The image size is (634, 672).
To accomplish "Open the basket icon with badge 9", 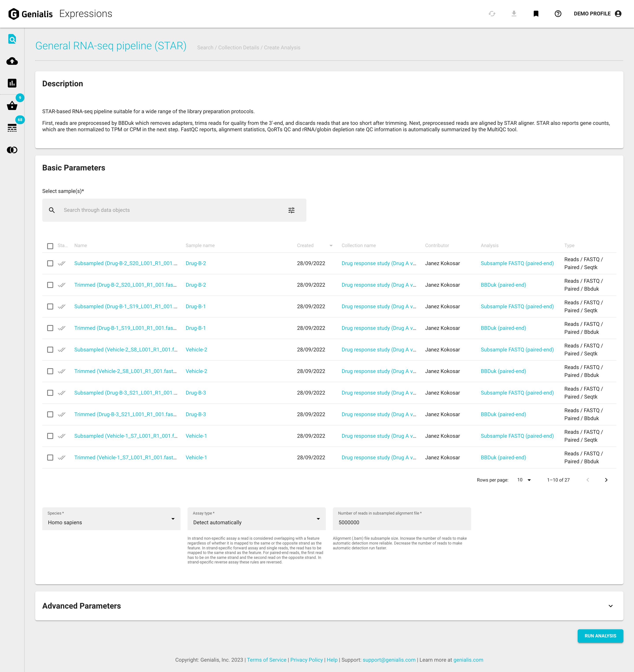I will [x=12, y=106].
